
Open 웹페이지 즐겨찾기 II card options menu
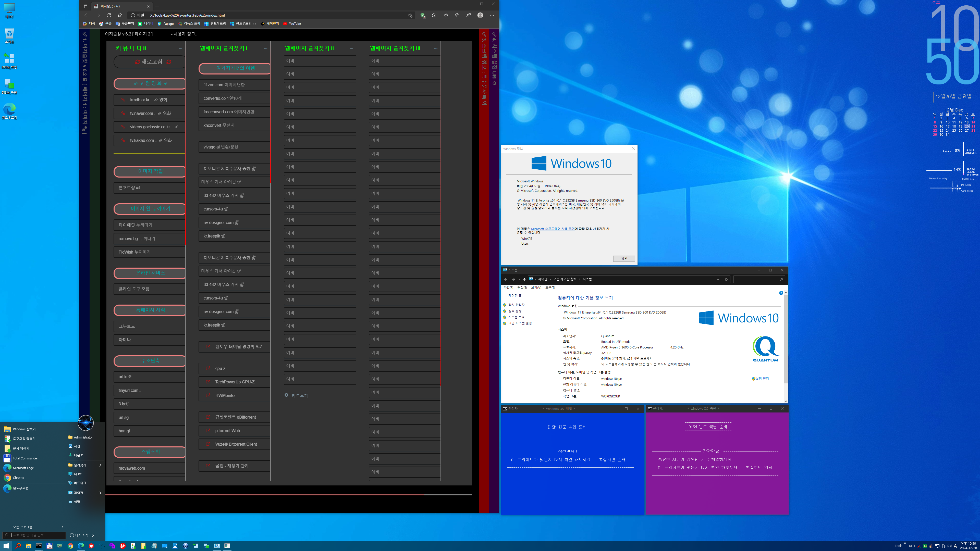click(351, 48)
